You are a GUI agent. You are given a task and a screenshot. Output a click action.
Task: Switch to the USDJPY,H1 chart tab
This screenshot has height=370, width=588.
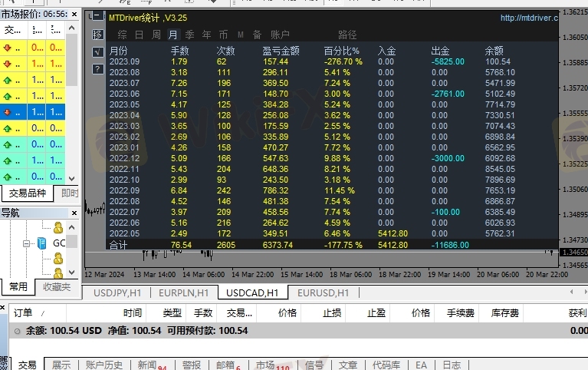click(x=117, y=292)
